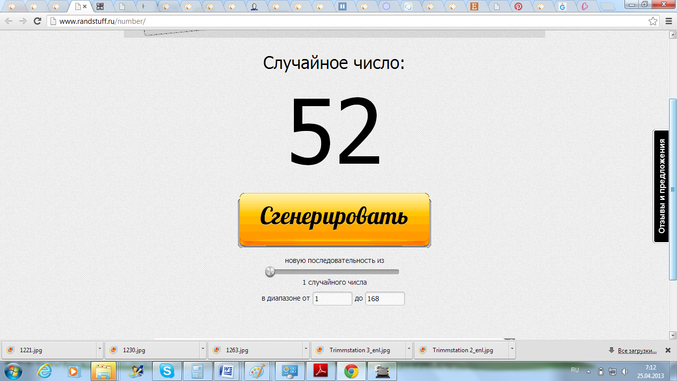
Task: Open Adobe Reader from the taskbar
Action: (x=320, y=371)
